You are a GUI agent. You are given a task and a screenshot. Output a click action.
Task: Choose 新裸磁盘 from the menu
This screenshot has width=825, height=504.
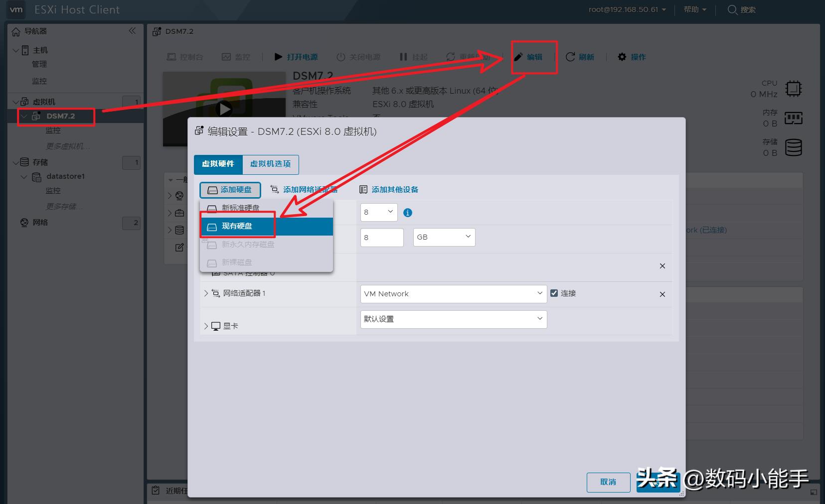pyautogui.click(x=266, y=262)
